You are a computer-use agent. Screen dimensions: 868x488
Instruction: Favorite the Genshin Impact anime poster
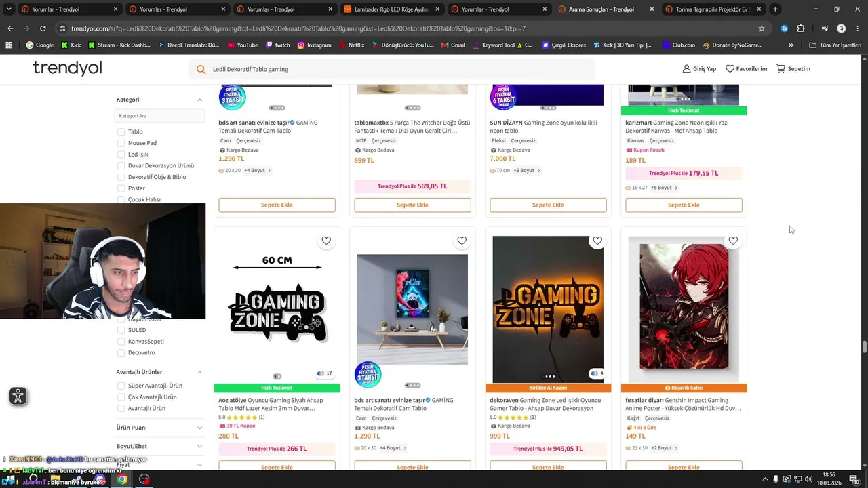pos(733,241)
